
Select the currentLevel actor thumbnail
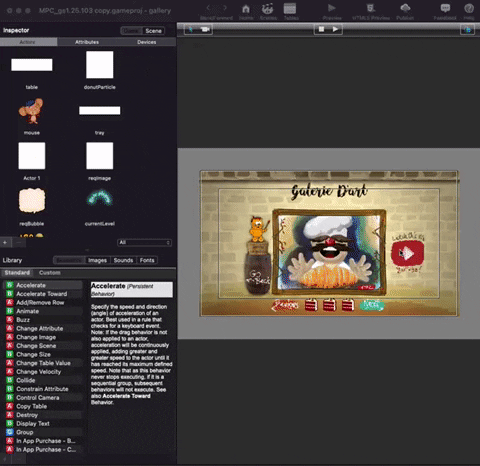(100, 197)
